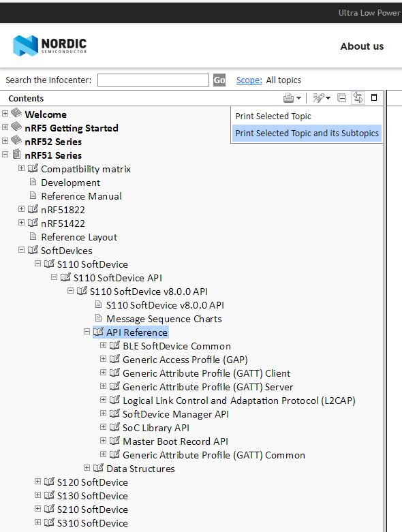Image resolution: width=402 pixels, height=532 pixels.
Task: Collapse the API Reference node
Action: point(87,332)
